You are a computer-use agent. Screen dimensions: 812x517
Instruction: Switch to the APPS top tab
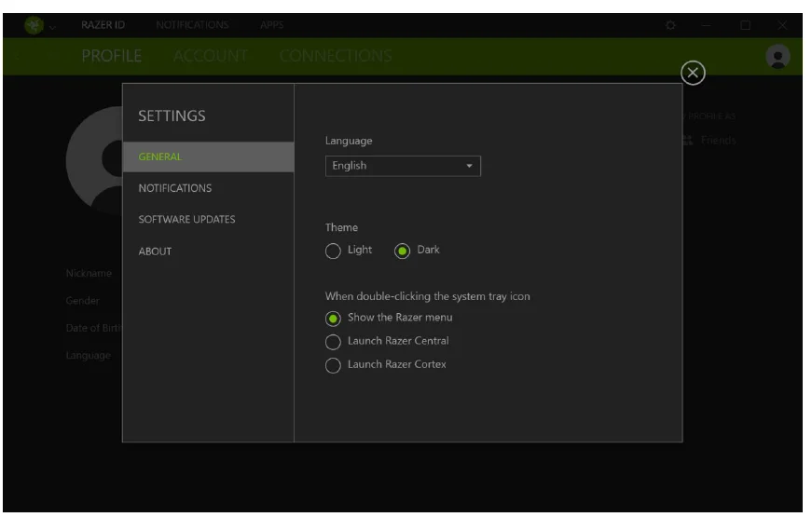click(272, 25)
